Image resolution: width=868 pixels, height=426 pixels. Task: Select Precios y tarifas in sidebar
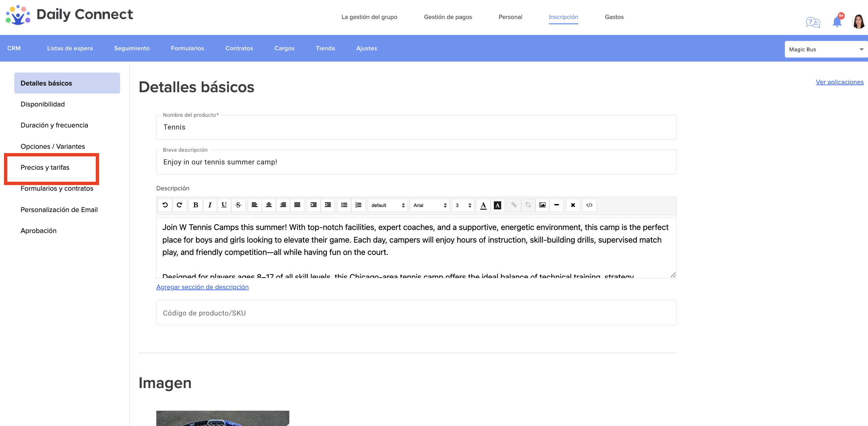(x=45, y=167)
